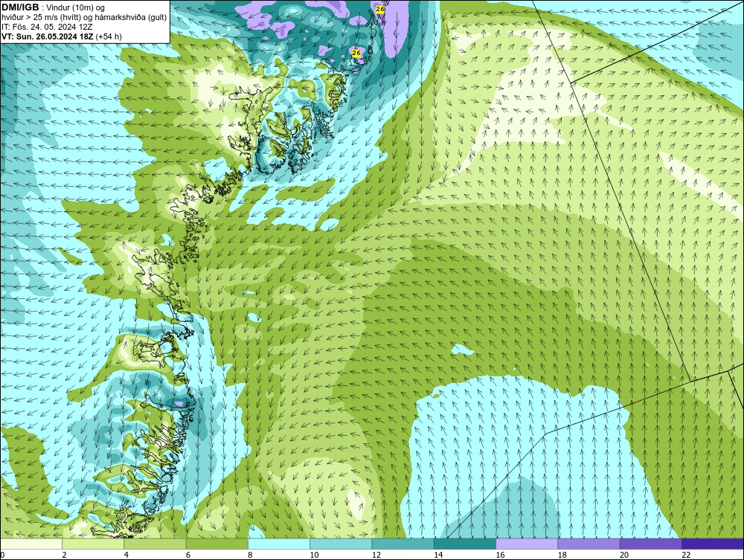Click the pale yellow 0–2 m/s legend swatch
744x560 pixels.
tap(31, 544)
